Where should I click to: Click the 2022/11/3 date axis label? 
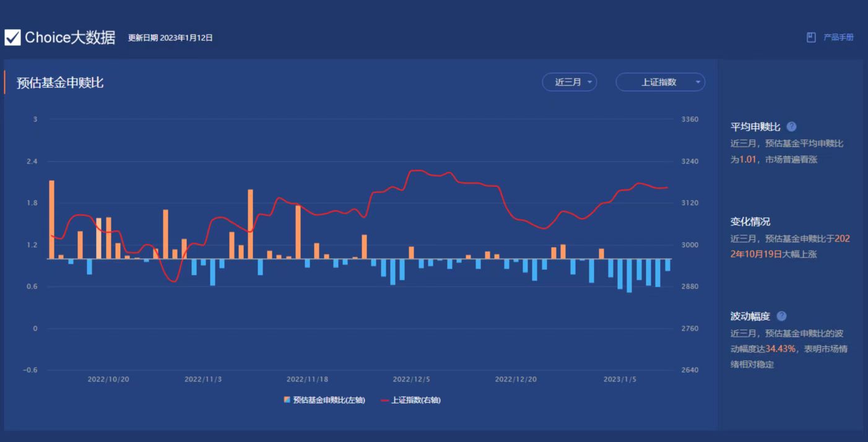(x=203, y=379)
